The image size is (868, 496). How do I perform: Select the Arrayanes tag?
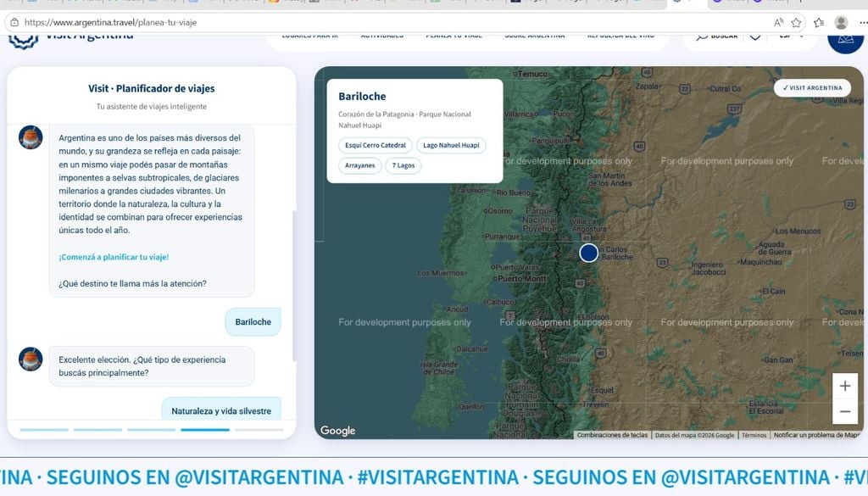click(359, 165)
